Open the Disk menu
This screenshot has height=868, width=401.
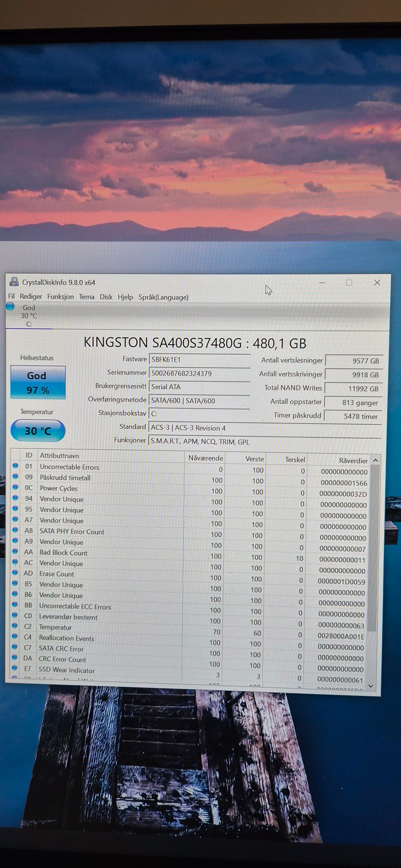[106, 297]
